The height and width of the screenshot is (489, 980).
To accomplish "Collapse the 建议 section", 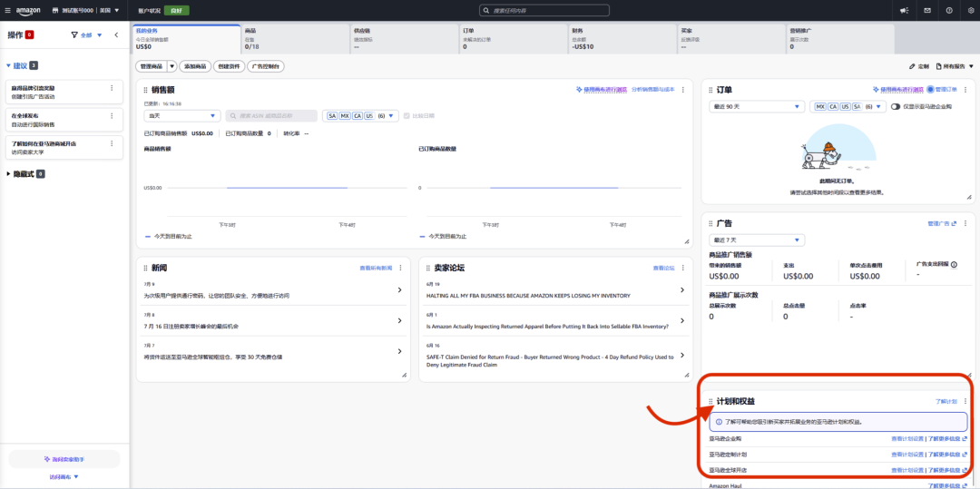I will [23, 65].
